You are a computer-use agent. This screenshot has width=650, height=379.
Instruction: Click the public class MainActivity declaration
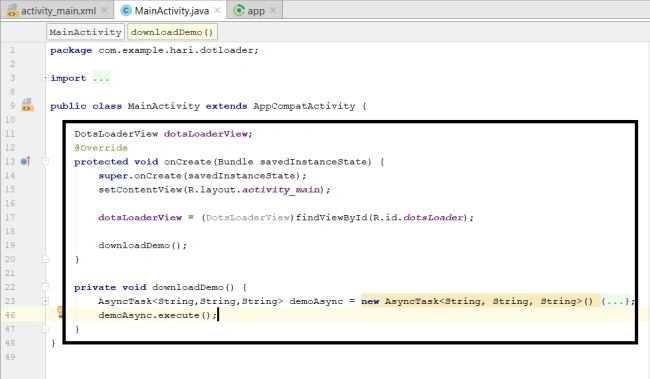click(x=125, y=106)
